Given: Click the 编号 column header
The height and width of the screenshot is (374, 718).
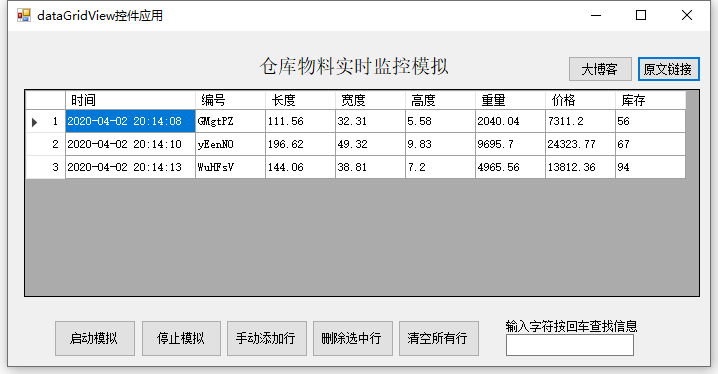Looking at the screenshot, I should (230, 100).
